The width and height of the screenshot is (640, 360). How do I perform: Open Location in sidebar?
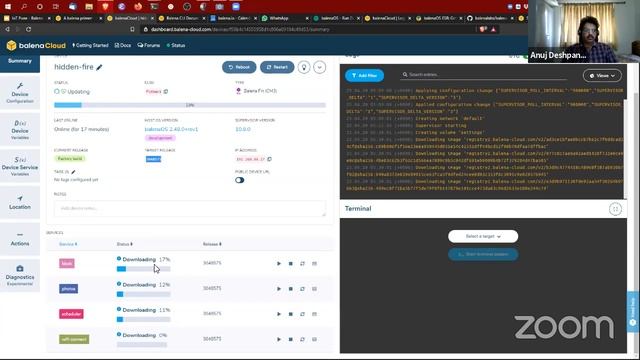click(x=20, y=202)
